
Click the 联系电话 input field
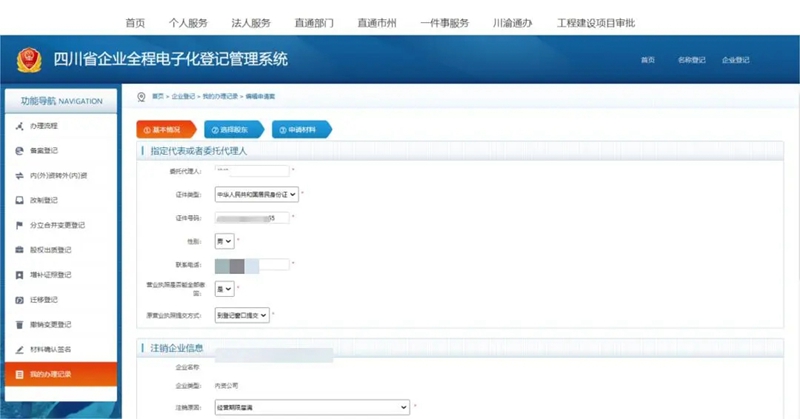(x=252, y=265)
